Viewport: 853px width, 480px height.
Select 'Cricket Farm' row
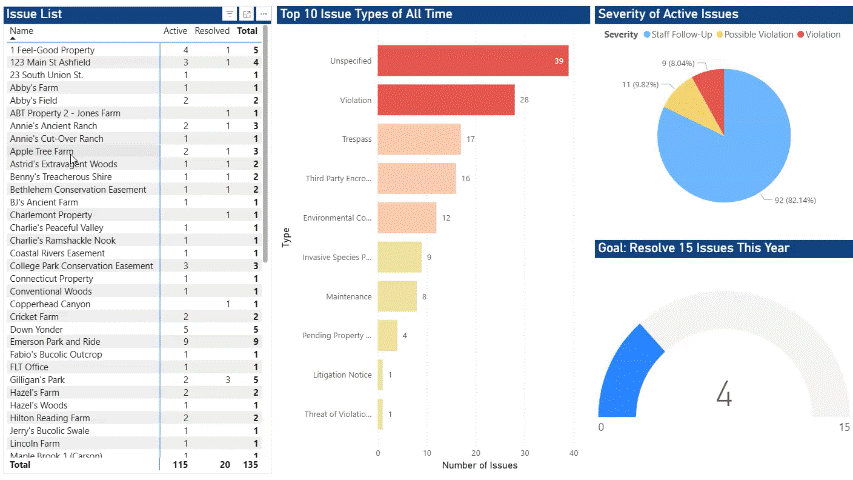(x=134, y=317)
